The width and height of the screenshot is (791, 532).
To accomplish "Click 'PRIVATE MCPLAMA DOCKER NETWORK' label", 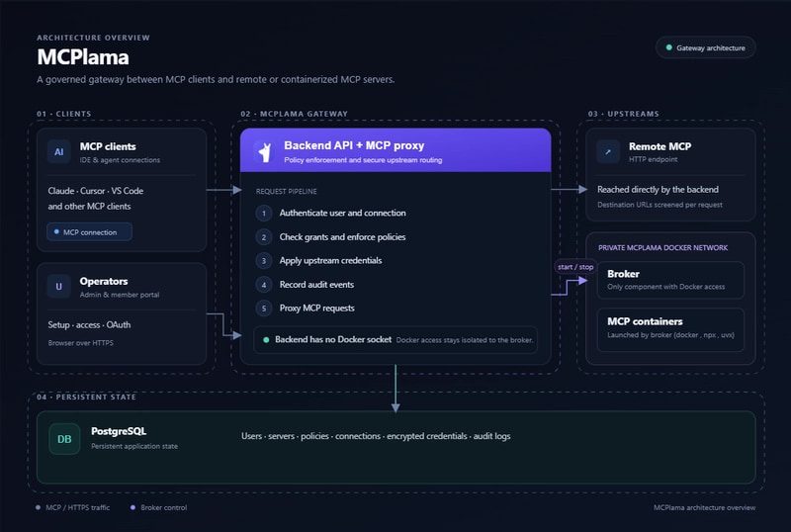I will tap(662, 248).
